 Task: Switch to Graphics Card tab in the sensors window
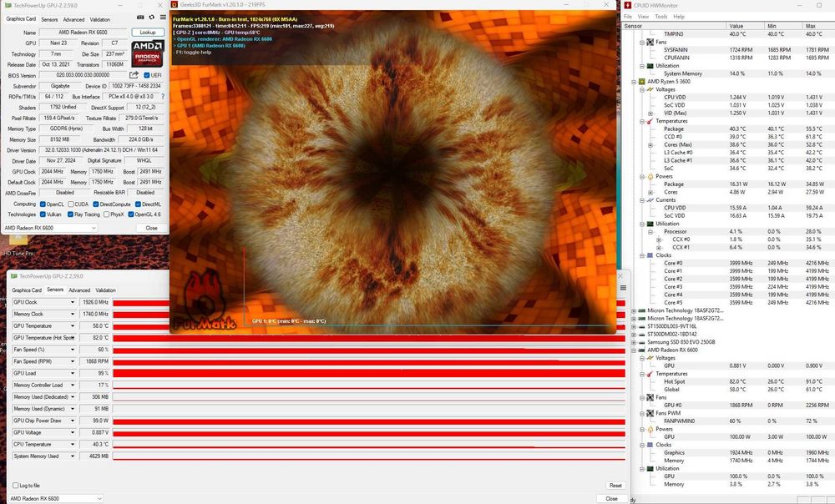tap(27, 290)
